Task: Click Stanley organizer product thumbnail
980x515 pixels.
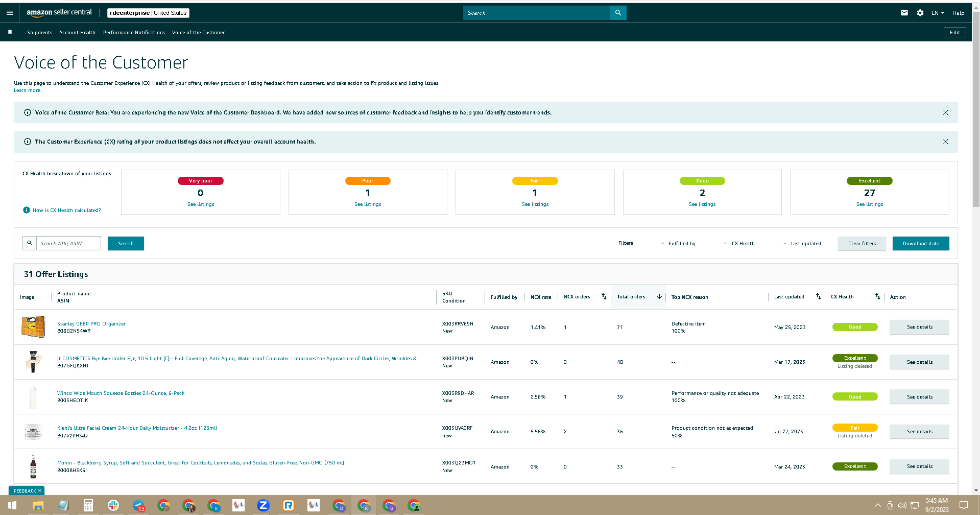Action: 33,327
